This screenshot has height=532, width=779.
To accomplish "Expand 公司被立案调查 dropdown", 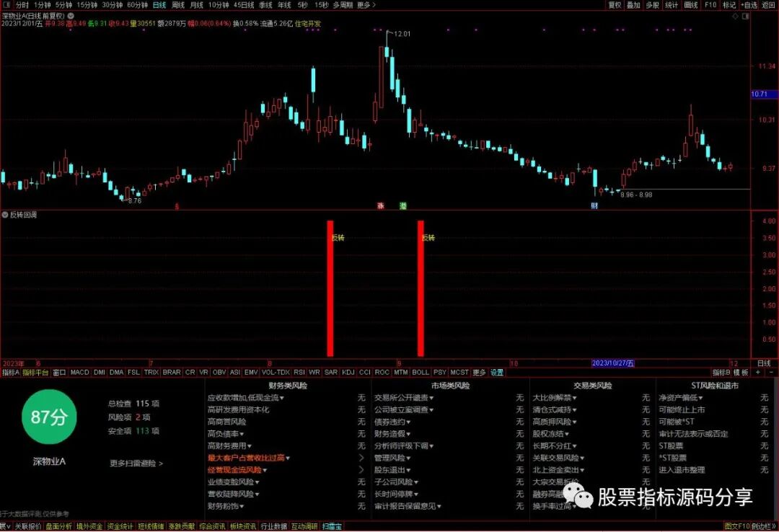I will point(404,409).
